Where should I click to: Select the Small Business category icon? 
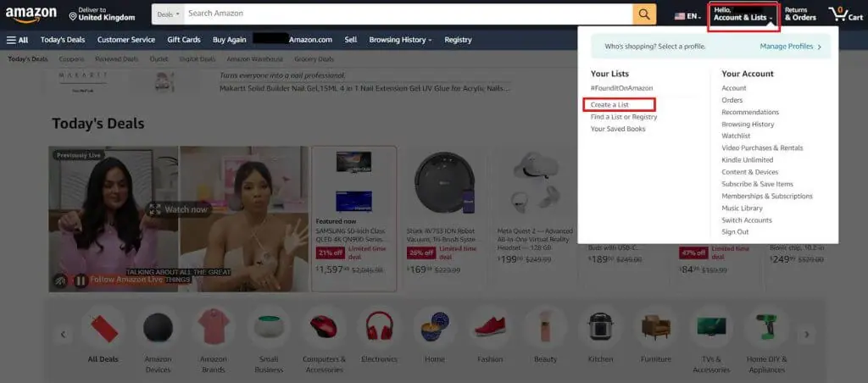pyautogui.click(x=269, y=327)
